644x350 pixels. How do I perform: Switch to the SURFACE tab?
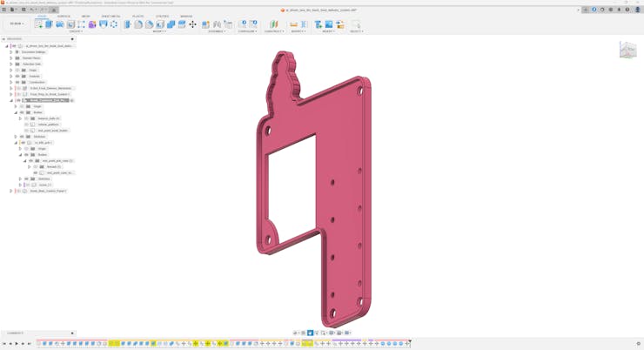click(x=64, y=16)
